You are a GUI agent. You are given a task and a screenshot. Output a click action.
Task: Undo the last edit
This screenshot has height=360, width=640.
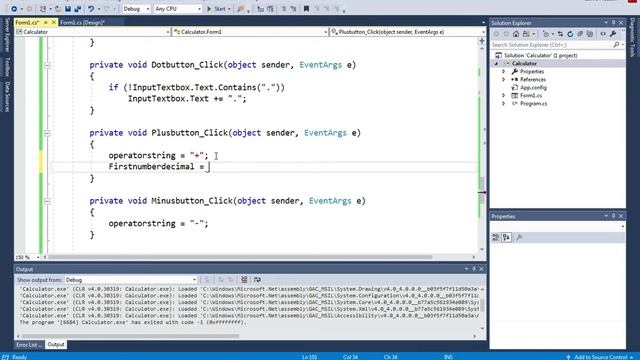click(x=91, y=9)
